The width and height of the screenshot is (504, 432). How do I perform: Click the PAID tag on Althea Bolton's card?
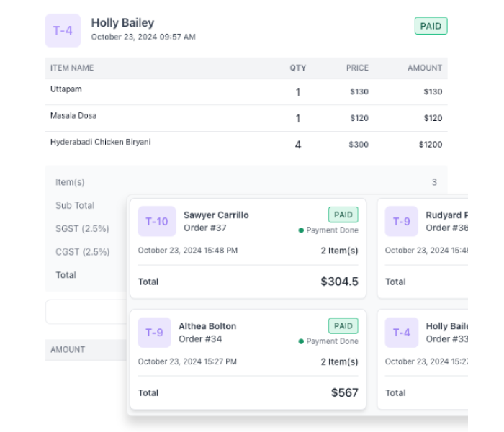pos(343,325)
